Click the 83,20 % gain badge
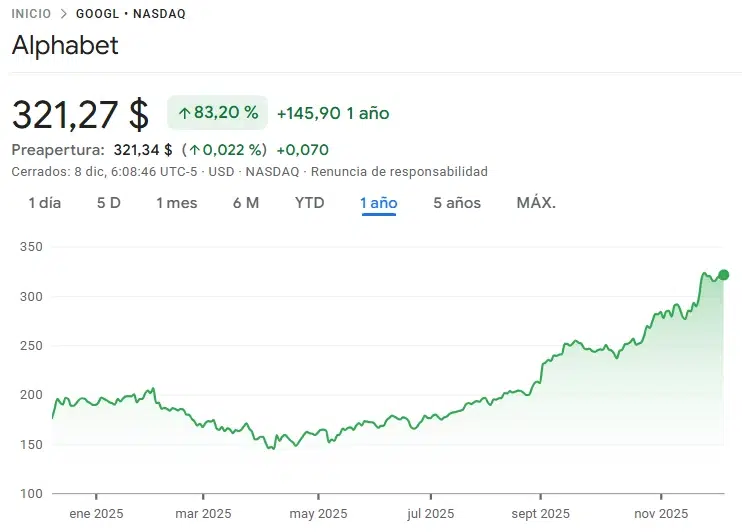Screen dimensions: 742x532 pyautogui.click(x=217, y=113)
